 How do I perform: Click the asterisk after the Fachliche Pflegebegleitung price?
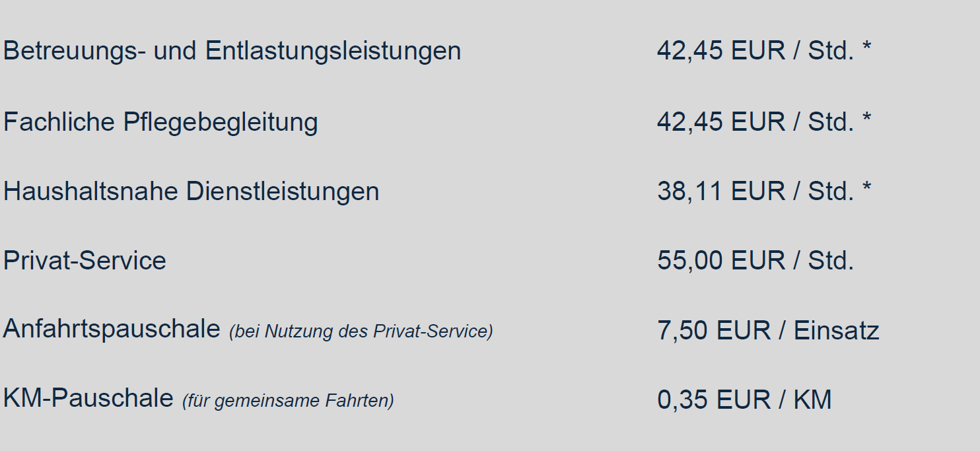pyautogui.click(x=866, y=119)
